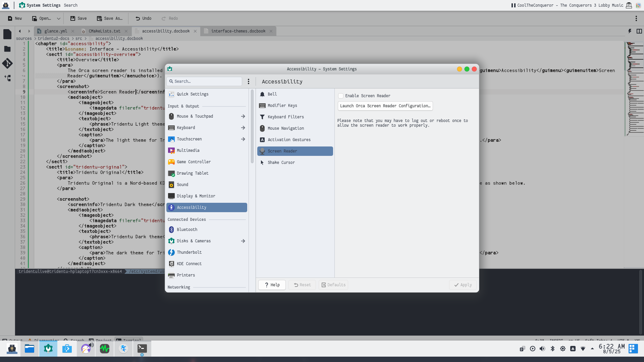Pause media via top bar pause icon
The height and width of the screenshot is (362, 644).
(513, 5)
